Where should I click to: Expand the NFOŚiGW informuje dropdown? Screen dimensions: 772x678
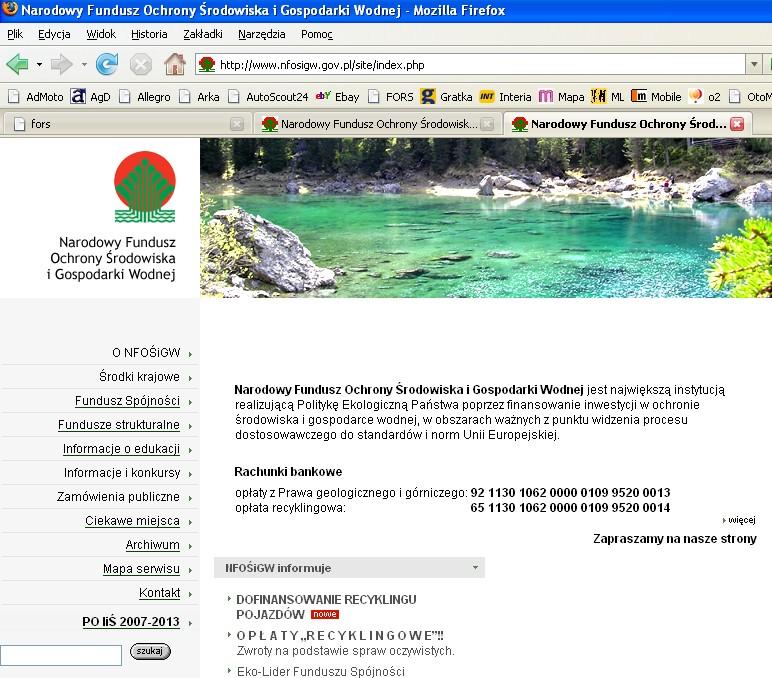click(475, 567)
